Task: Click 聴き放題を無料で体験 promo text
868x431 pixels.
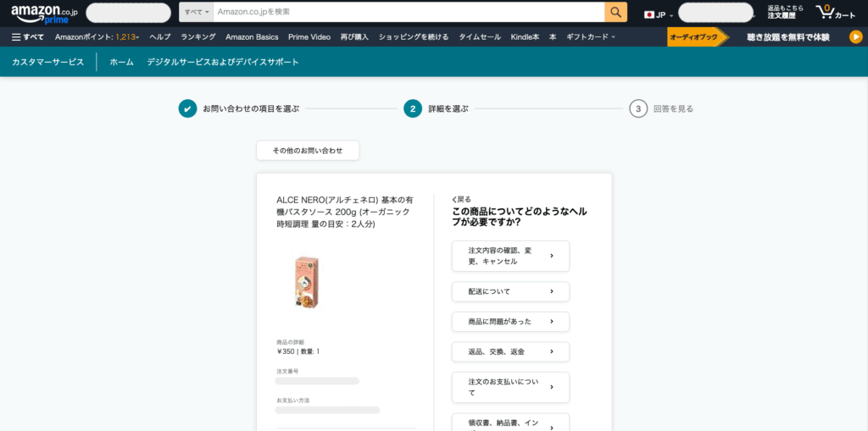Action: 787,37
